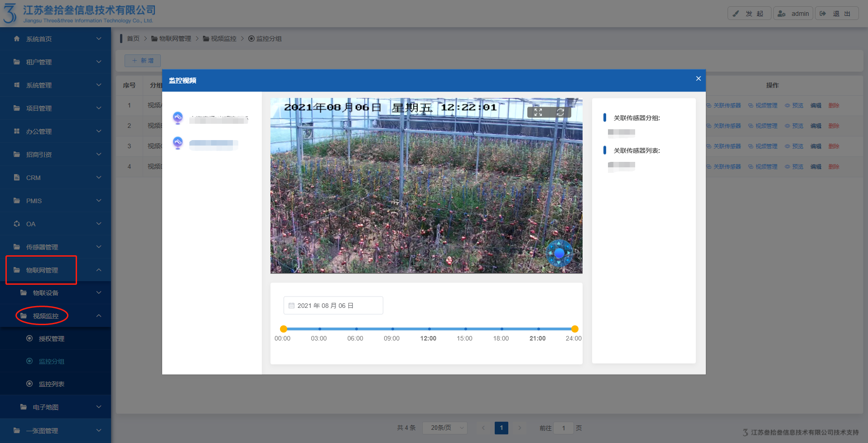
Task: Click the 退出 logout button
Action: click(837, 14)
